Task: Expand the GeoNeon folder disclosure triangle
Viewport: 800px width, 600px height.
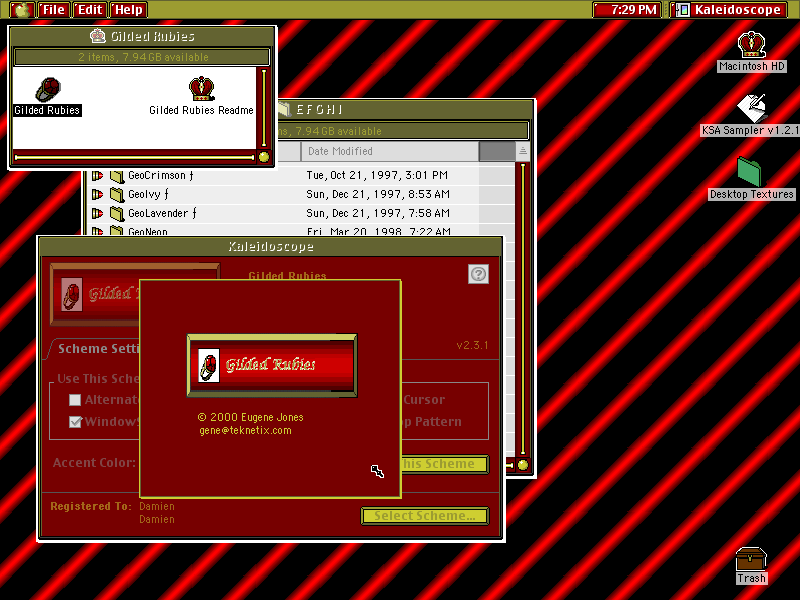Action: pos(97,231)
